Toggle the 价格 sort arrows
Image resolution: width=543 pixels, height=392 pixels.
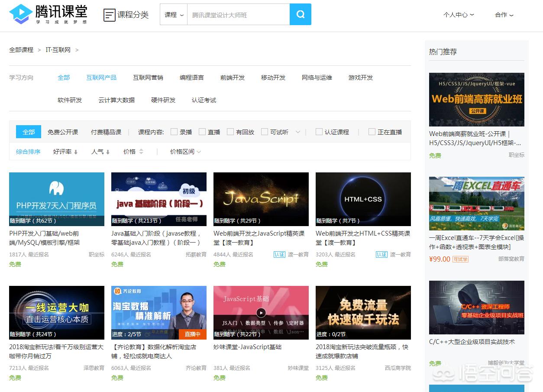coord(141,152)
